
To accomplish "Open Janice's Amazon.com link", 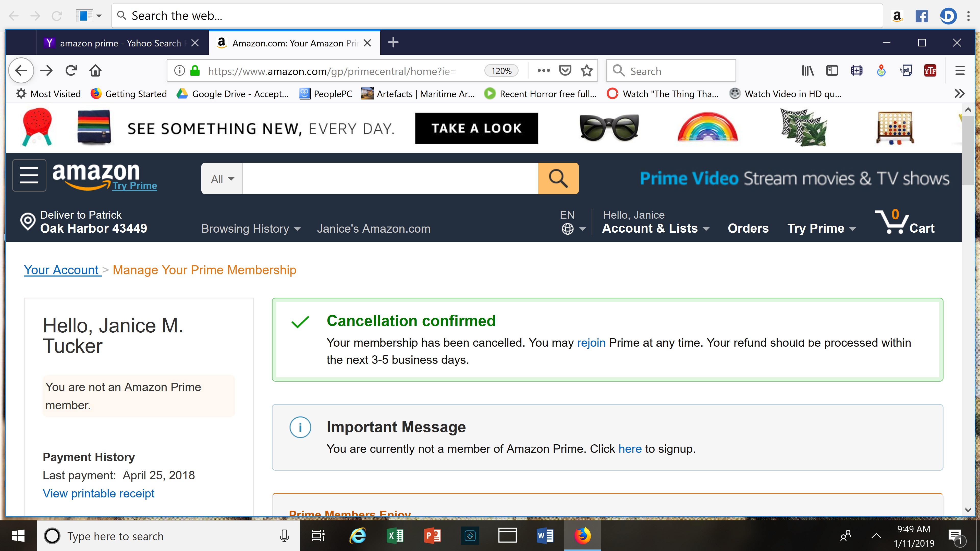I will (x=374, y=229).
